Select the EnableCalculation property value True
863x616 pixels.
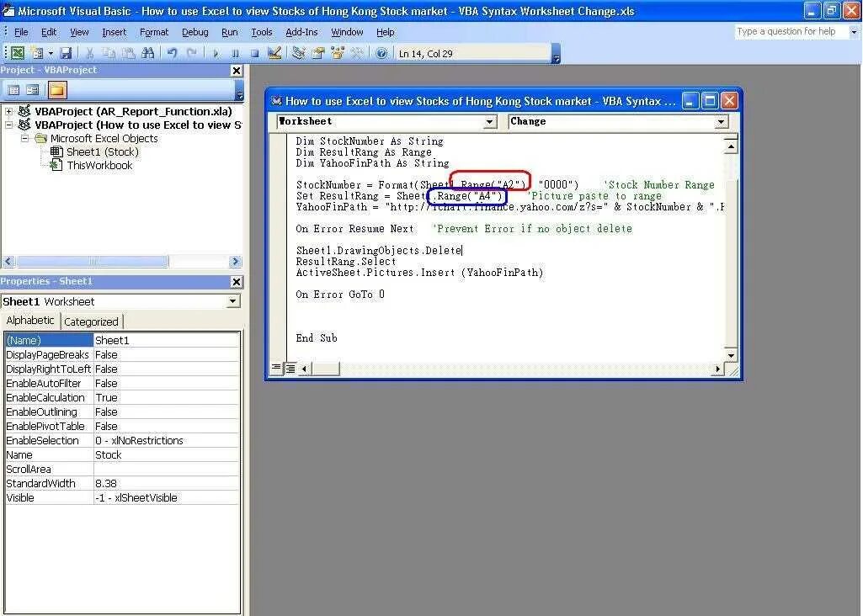pyautogui.click(x=167, y=398)
